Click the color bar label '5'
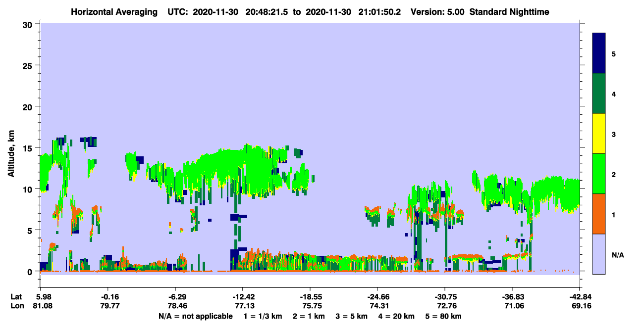The height and width of the screenshot is (330, 644). 614,53
